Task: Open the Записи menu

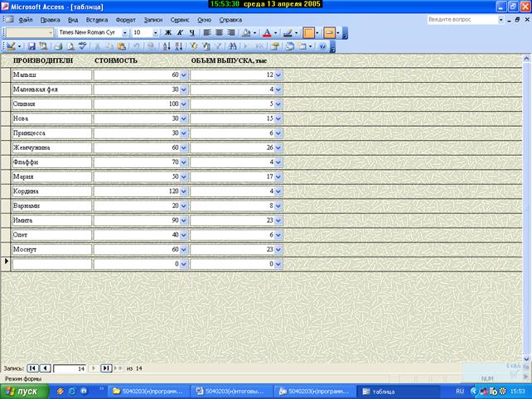Action: point(153,19)
